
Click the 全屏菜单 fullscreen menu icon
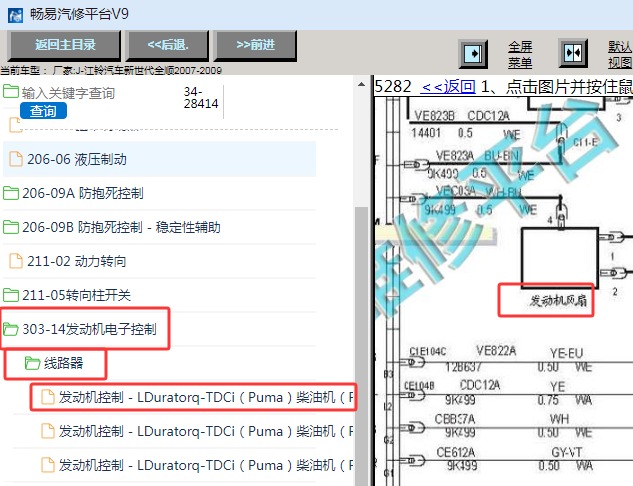click(x=473, y=54)
